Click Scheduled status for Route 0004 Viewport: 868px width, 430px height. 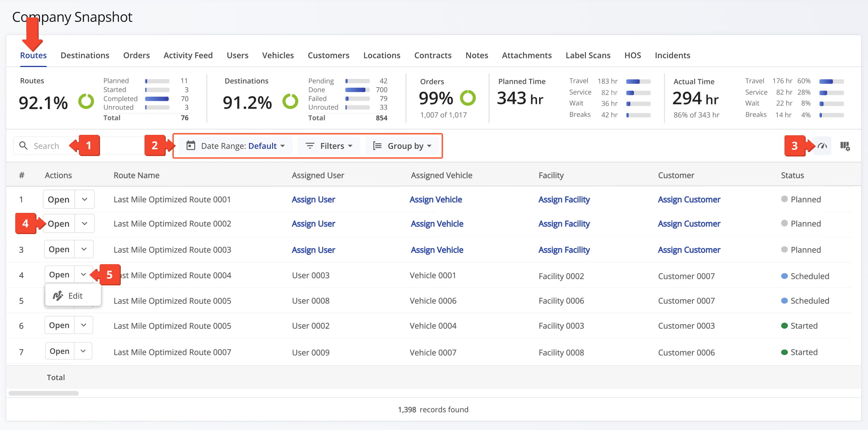805,276
